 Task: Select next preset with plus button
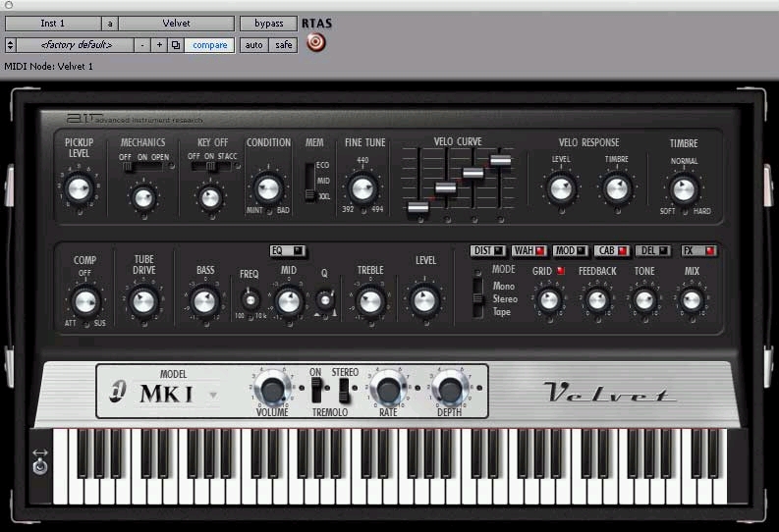(x=159, y=45)
